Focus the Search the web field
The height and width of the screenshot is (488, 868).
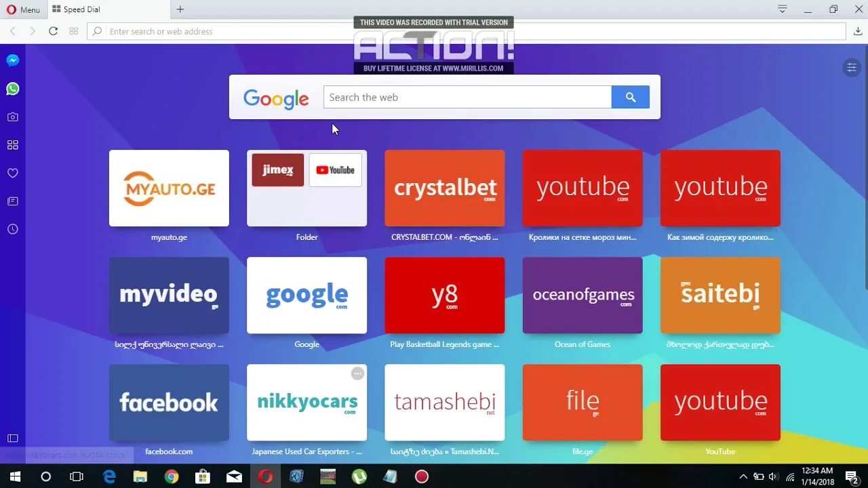tap(467, 97)
